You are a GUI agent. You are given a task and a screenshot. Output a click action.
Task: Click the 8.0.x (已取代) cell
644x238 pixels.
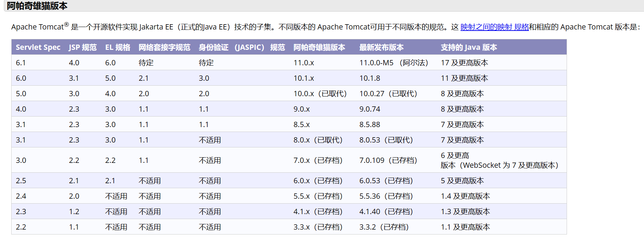click(318, 140)
